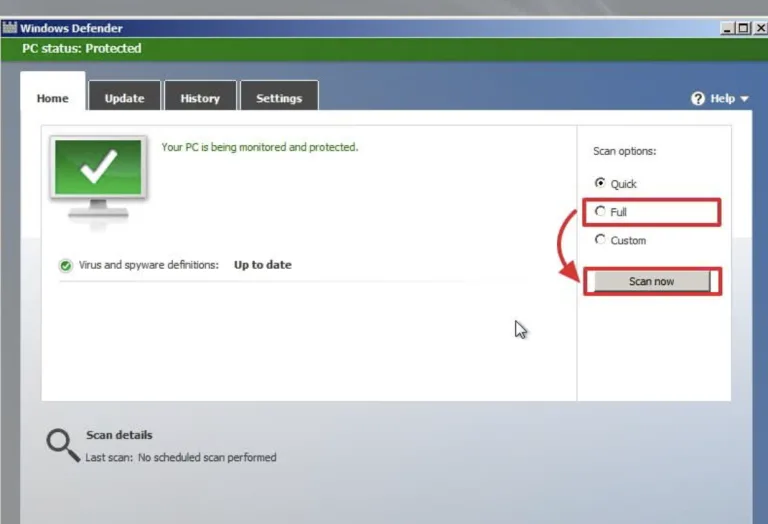The image size is (768, 524).
Task: Click the green protected monitor icon
Action: click(98, 178)
